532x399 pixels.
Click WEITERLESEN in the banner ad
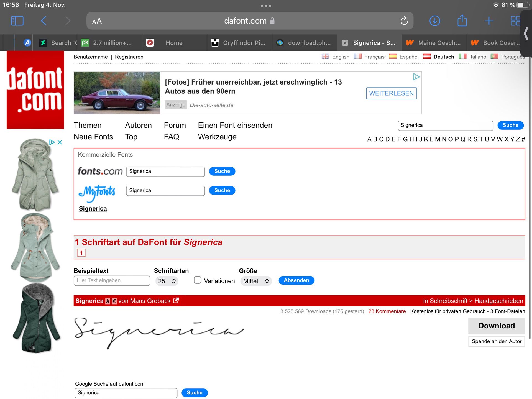click(x=391, y=93)
